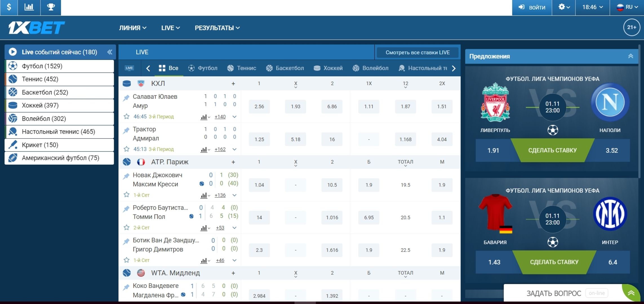Open +140 more markets for Салават Юлаев
Viewport: 644px width, 304px height.
pyautogui.click(x=220, y=117)
